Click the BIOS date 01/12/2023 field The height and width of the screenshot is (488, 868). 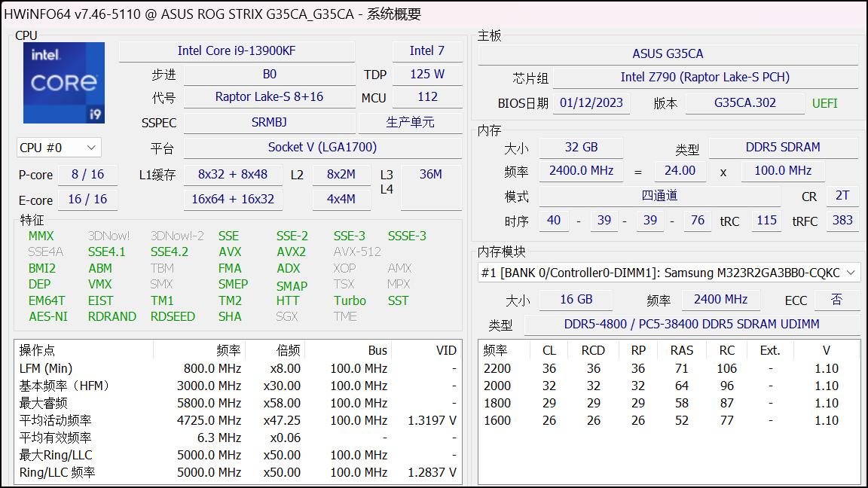click(x=590, y=103)
